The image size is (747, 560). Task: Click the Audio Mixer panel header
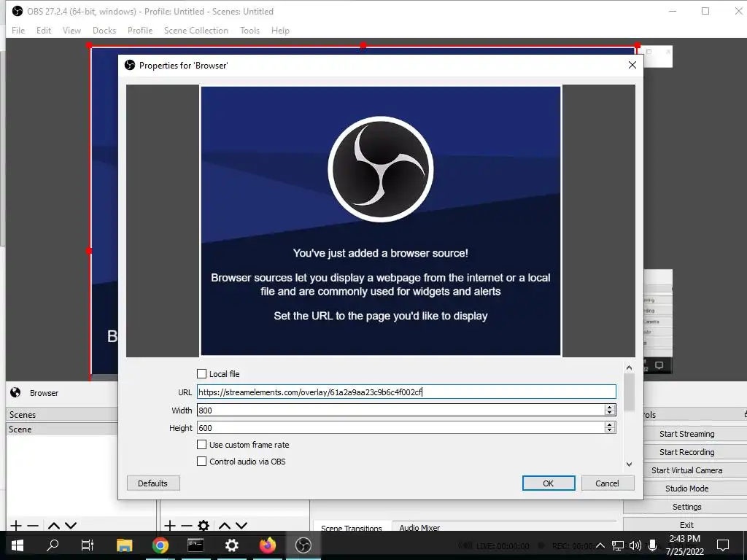[x=419, y=527]
